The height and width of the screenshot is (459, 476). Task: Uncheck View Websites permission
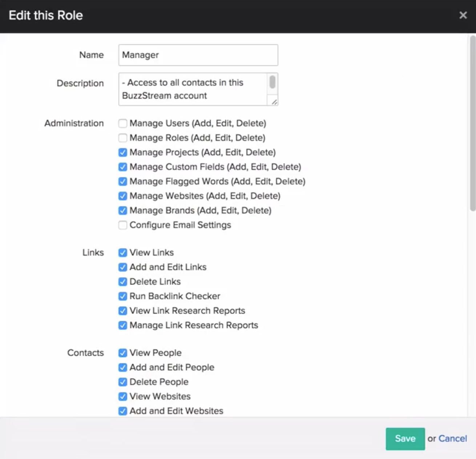[x=123, y=397]
